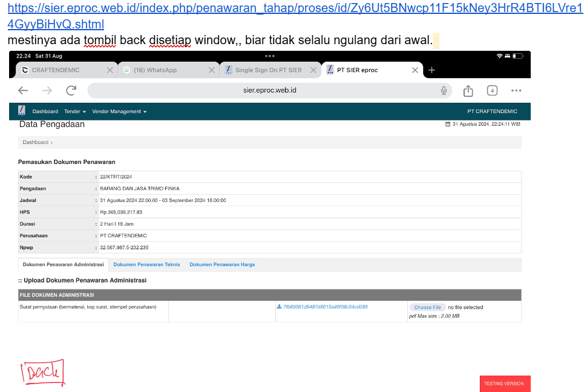Expand the Tender dropdown menu
The width and height of the screenshot is (587, 392).
point(75,111)
